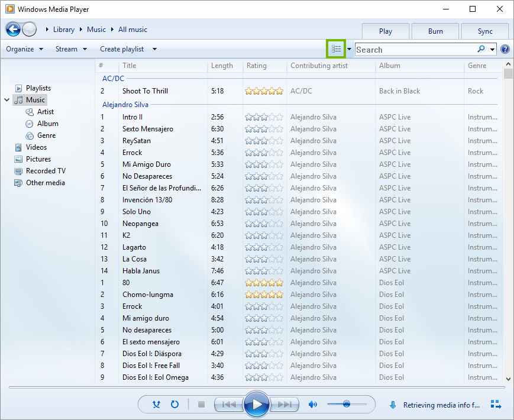Rate Shoot To Thrill five stars

coord(279,91)
